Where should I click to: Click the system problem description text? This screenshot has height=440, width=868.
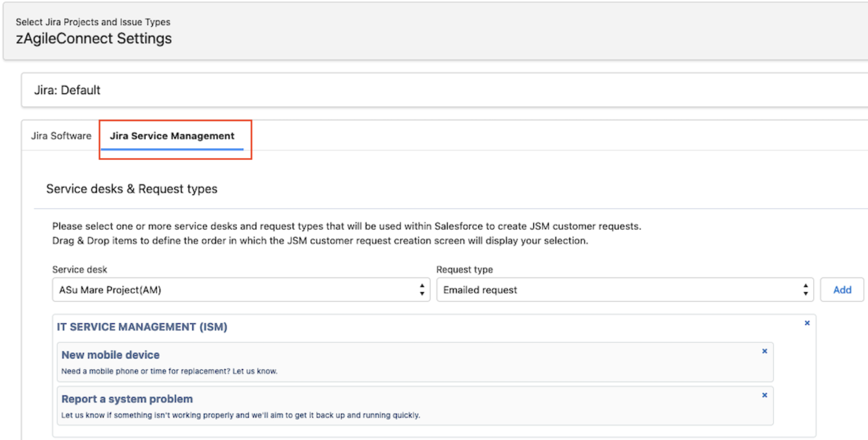click(240, 415)
